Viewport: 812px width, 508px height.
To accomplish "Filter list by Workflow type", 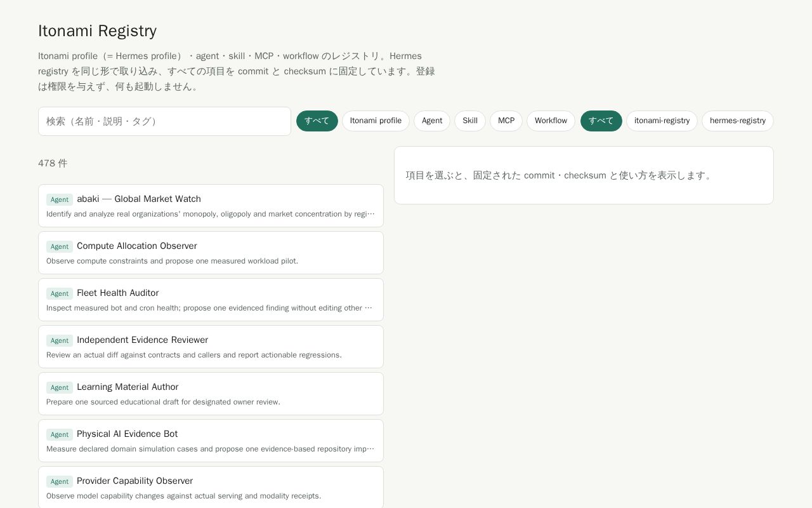I will 551,121.
